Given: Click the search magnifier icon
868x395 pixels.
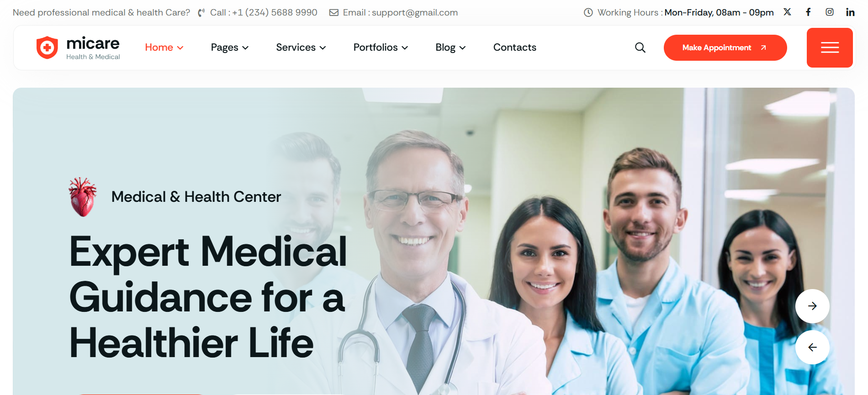Looking at the screenshot, I should click(x=640, y=47).
